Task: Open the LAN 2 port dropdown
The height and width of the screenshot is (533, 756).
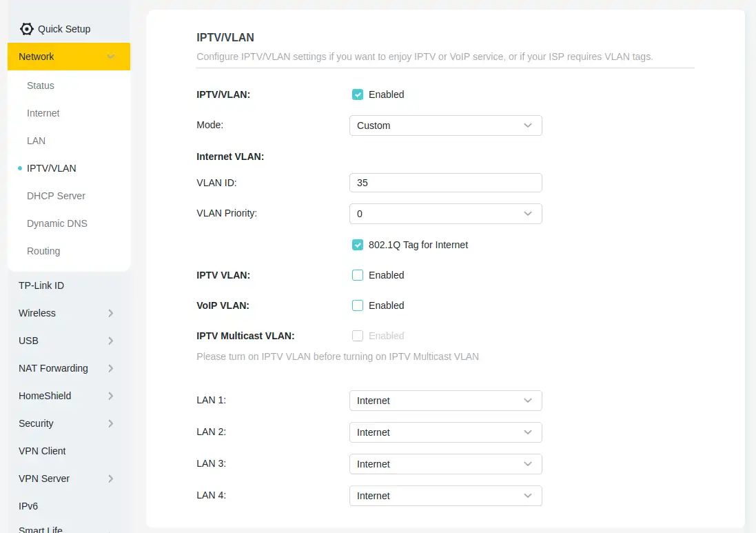Action: click(445, 432)
